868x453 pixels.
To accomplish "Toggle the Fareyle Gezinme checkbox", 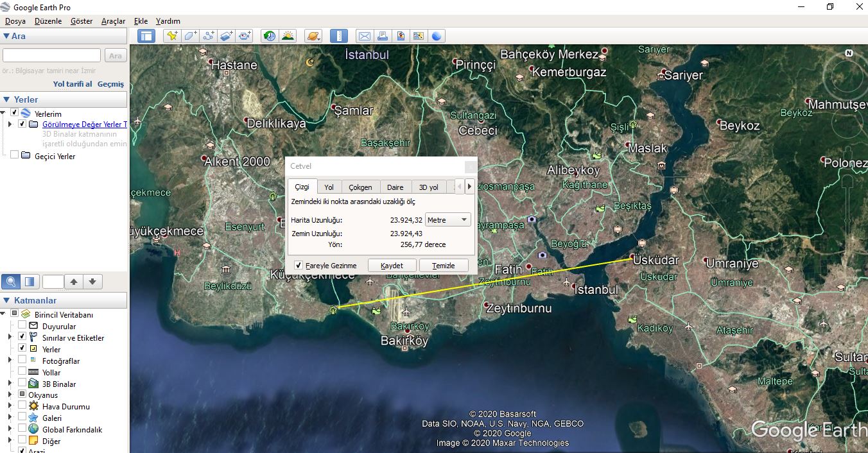I will pos(299,266).
